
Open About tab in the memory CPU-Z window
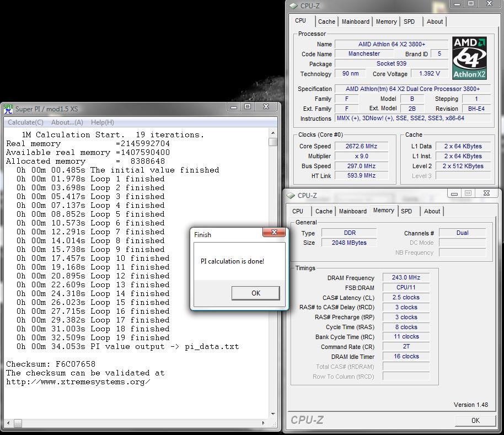coord(432,211)
